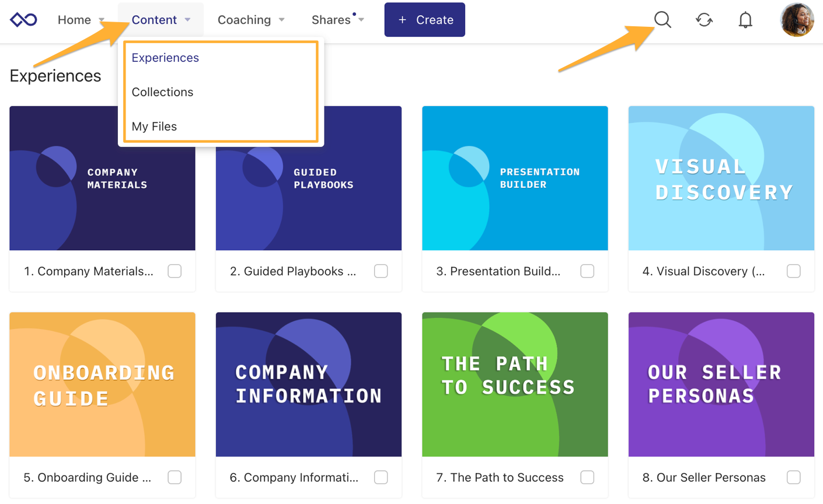Image resolution: width=823 pixels, height=504 pixels.
Task: Toggle the Our Seller Personas checkbox
Action: [793, 477]
